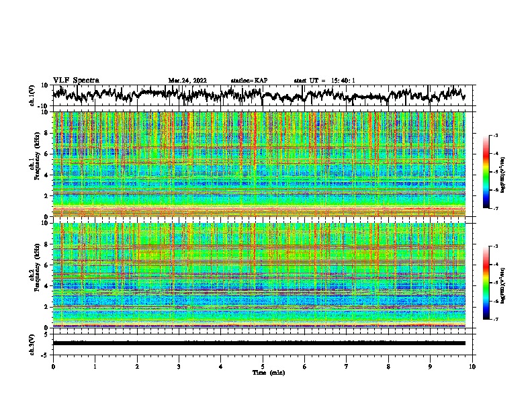The image size is (532, 411).
Task: Click the "Time (min)" axis label
Action: tap(269, 373)
